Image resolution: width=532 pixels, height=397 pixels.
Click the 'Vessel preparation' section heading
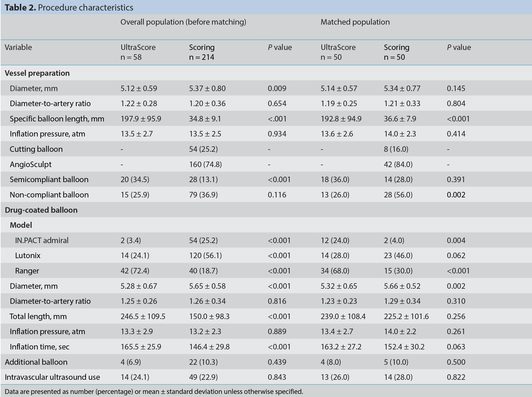(37, 73)
